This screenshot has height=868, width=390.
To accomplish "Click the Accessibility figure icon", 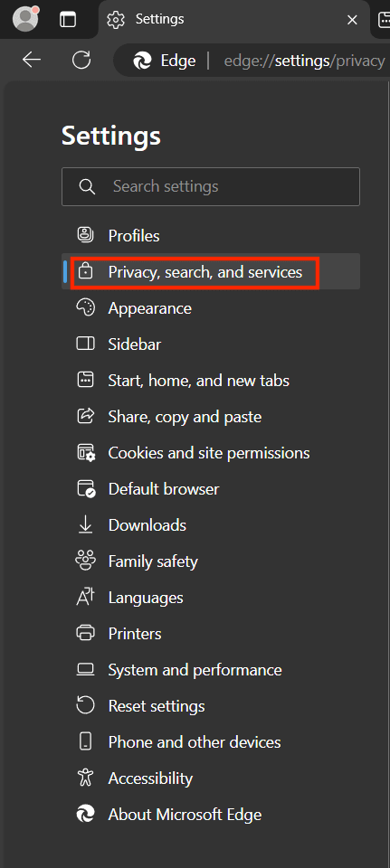I will [85, 778].
